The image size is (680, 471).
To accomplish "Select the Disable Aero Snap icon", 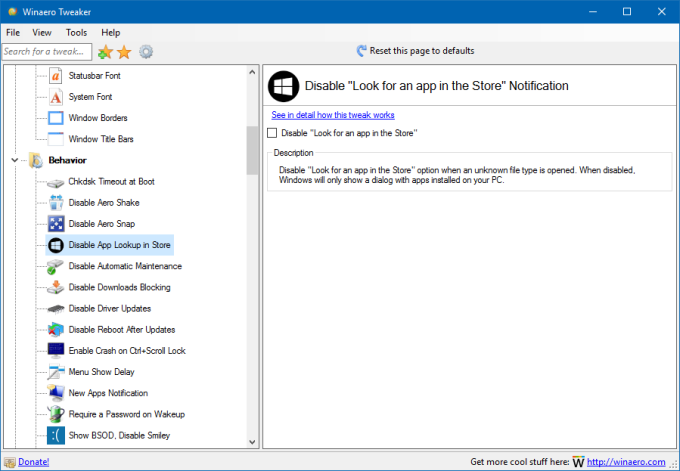I will pos(56,224).
